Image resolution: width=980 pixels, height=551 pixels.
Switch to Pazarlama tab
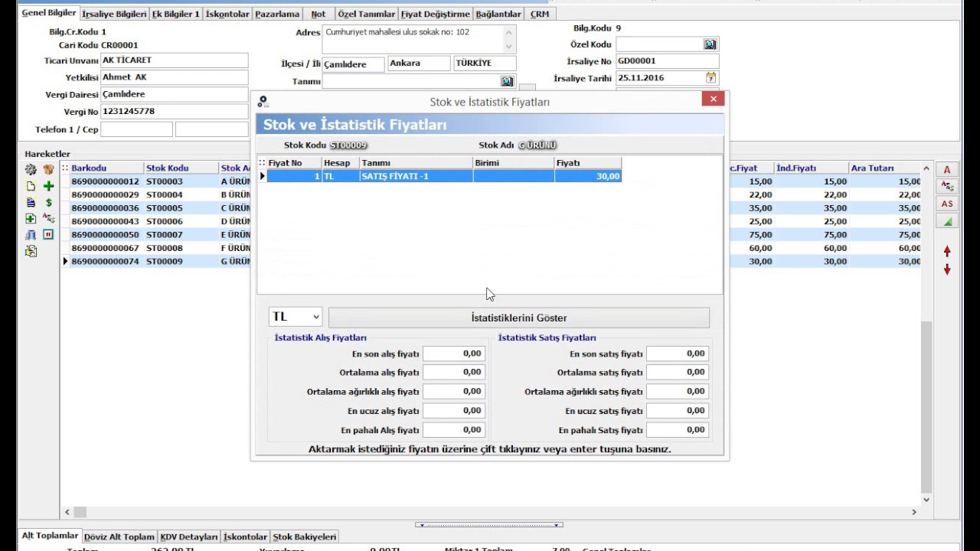tap(277, 14)
